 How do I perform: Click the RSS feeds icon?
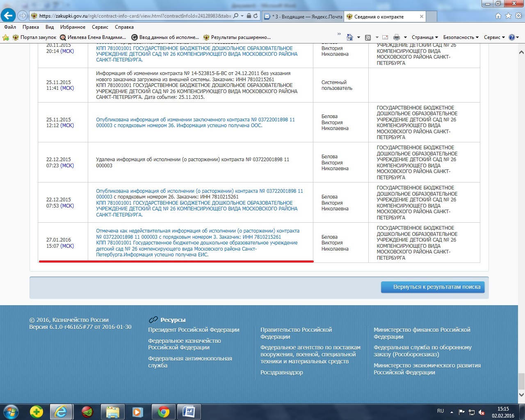tap(368, 37)
